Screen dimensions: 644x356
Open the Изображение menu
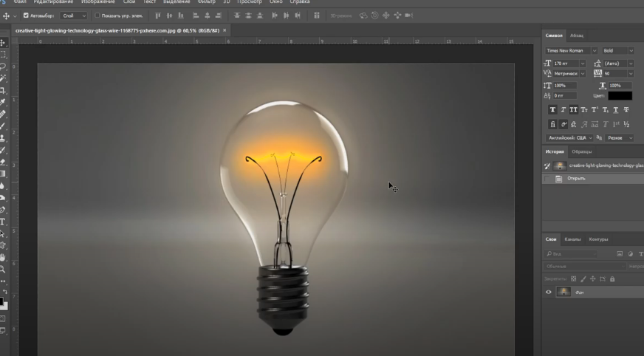click(x=97, y=2)
